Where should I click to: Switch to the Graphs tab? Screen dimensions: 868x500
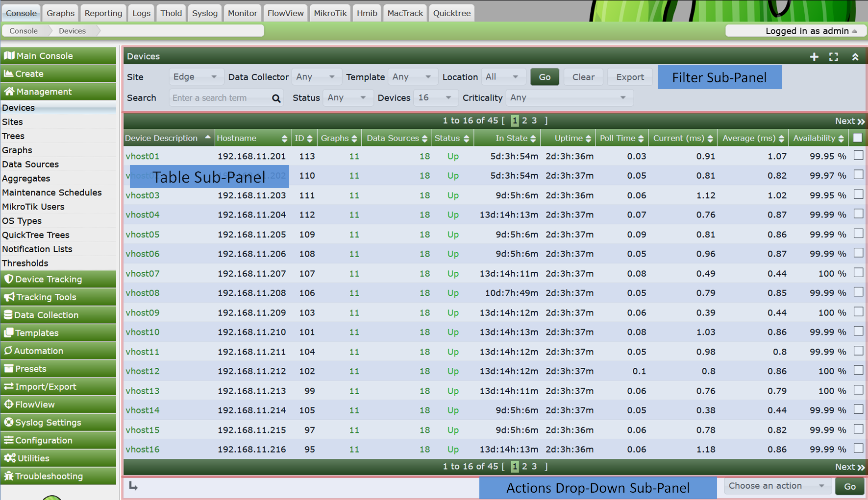click(60, 13)
